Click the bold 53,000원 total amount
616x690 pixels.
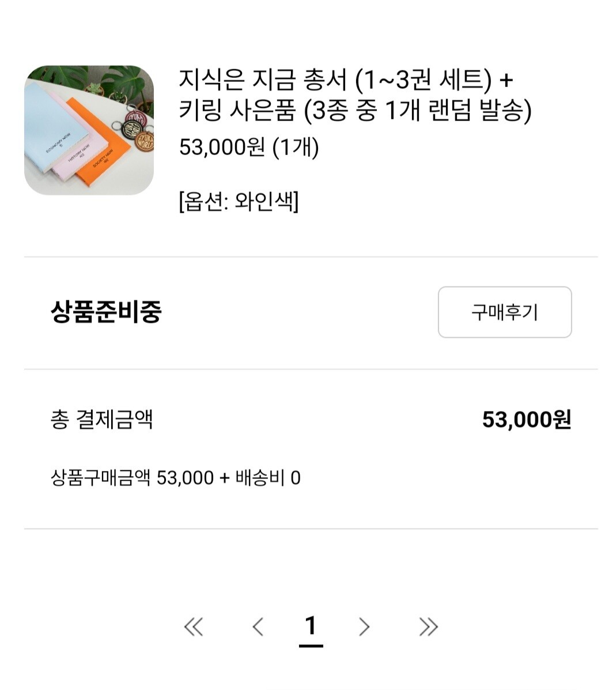(x=527, y=420)
